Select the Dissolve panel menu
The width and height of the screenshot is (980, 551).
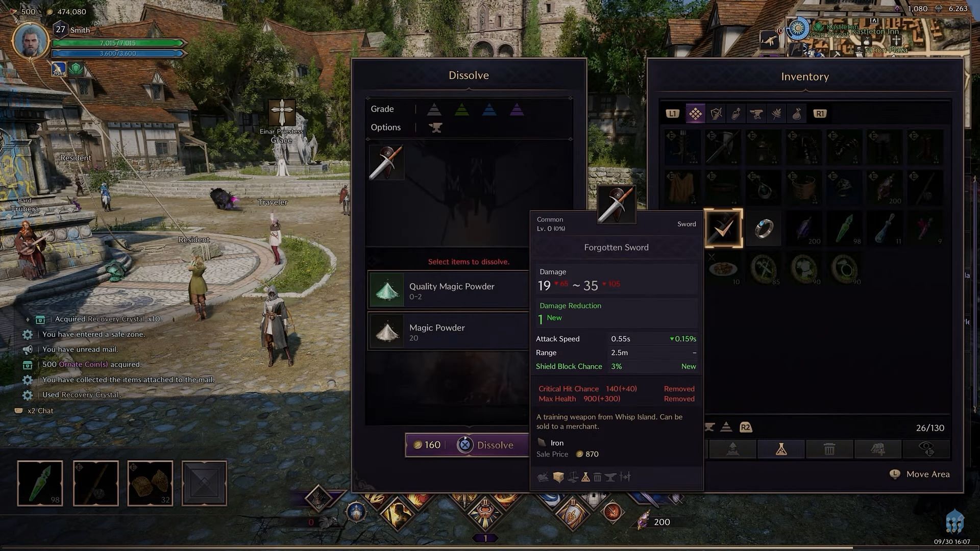[469, 74]
